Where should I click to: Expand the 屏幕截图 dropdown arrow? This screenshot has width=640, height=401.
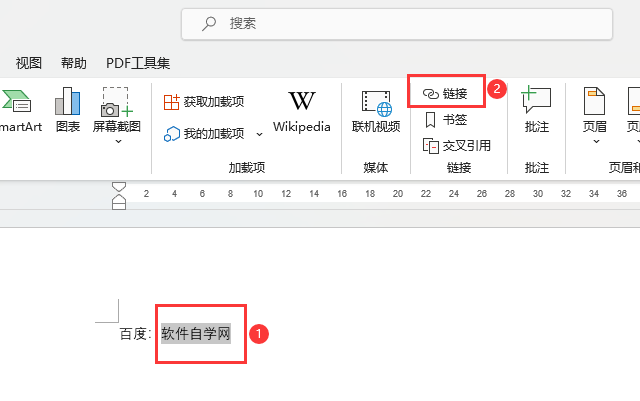[118, 142]
